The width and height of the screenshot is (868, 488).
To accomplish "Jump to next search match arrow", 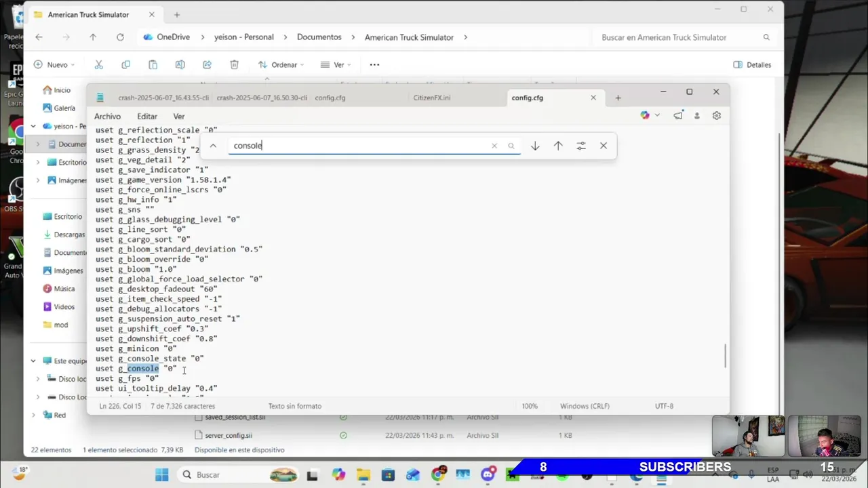I will (535, 146).
